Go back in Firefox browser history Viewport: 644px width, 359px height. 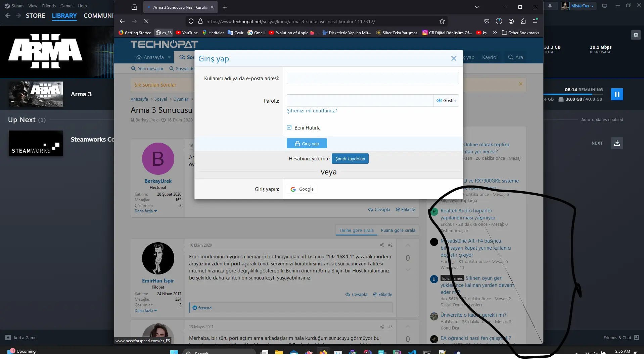(x=122, y=21)
